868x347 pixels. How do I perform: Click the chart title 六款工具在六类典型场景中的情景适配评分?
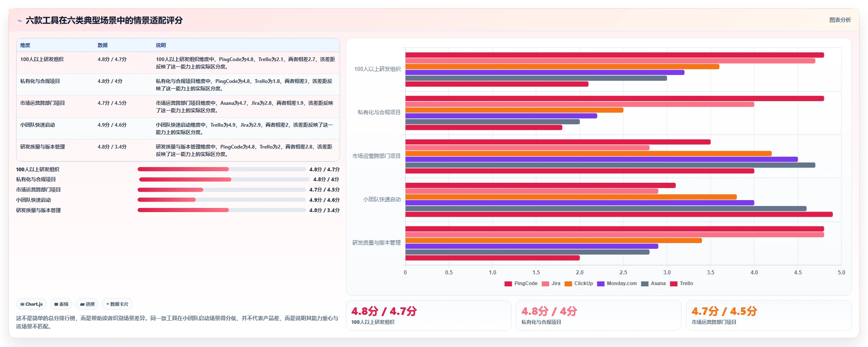(x=104, y=20)
